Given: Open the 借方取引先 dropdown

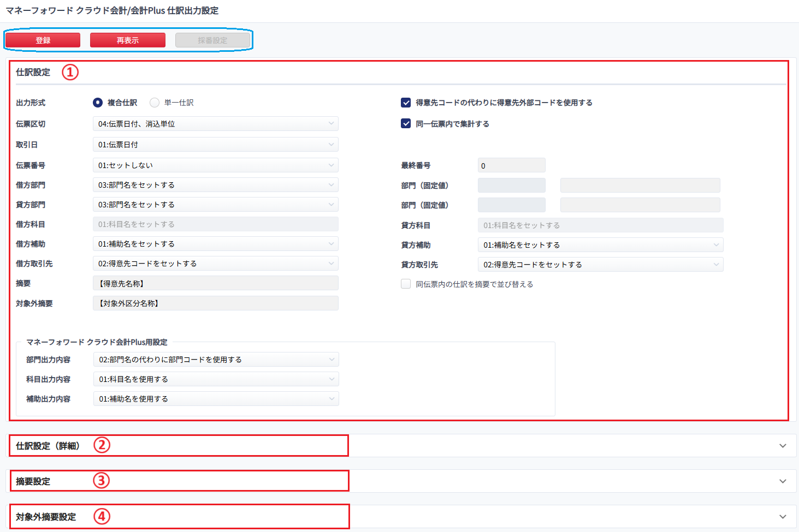Looking at the screenshot, I should [216, 264].
